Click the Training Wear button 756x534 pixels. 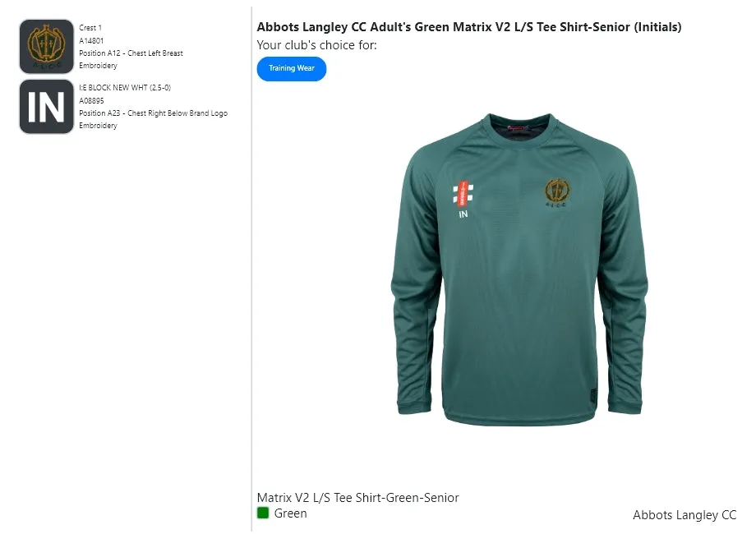pos(292,68)
